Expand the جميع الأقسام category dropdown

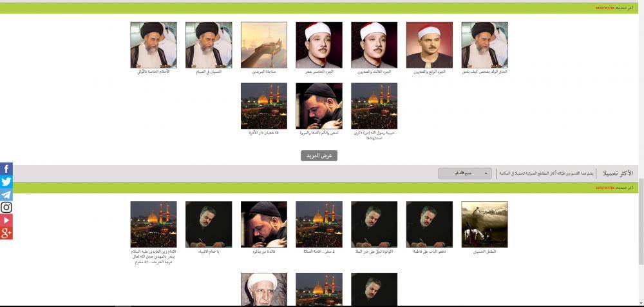point(464,173)
